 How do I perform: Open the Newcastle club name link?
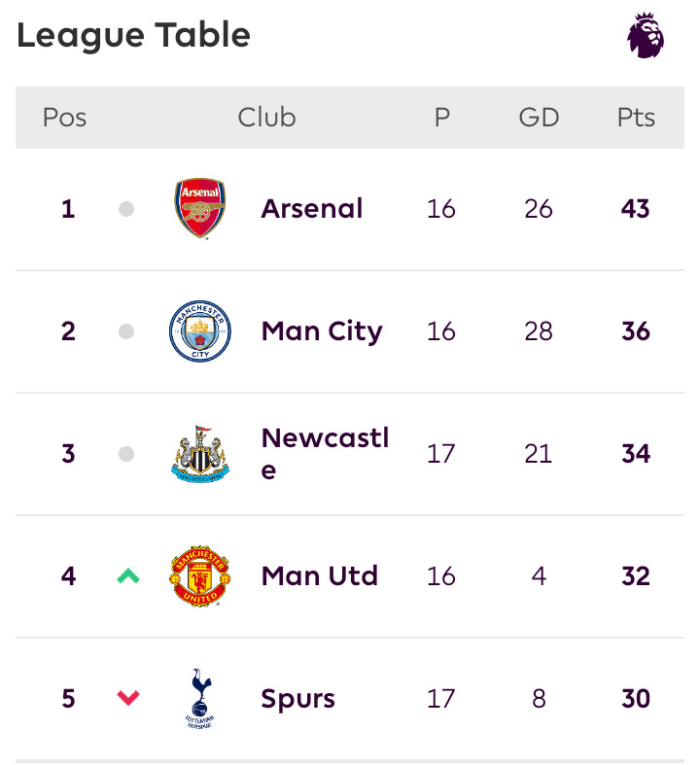pyautogui.click(x=325, y=454)
